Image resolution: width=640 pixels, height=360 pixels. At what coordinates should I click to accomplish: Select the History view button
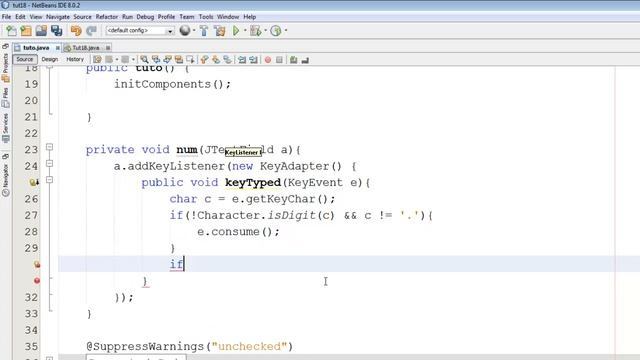click(x=75, y=60)
